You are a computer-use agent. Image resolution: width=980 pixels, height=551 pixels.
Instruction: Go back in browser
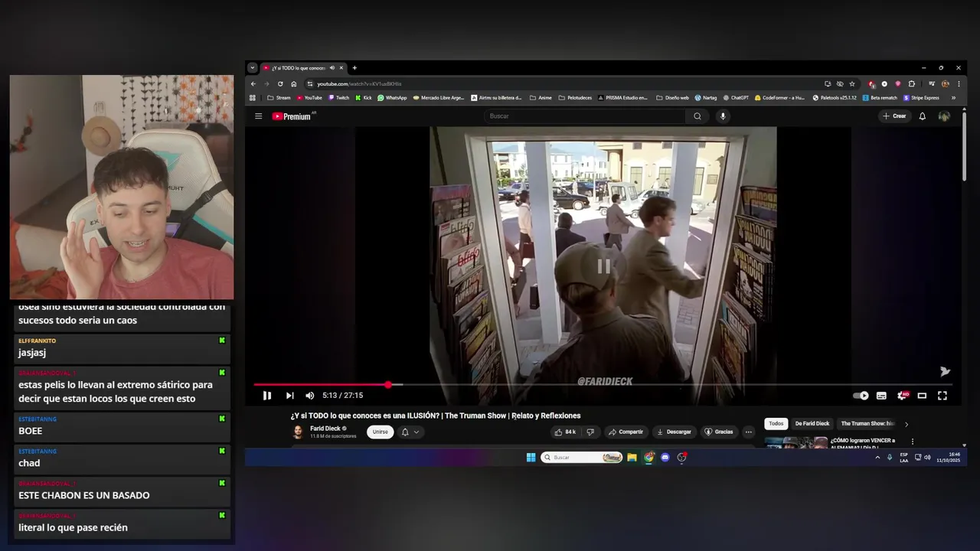pyautogui.click(x=253, y=83)
